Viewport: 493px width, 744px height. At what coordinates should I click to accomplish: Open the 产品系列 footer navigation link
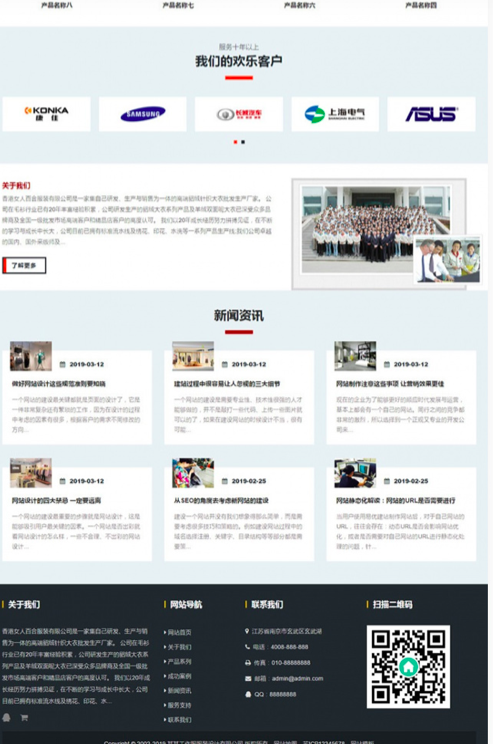pos(179,661)
